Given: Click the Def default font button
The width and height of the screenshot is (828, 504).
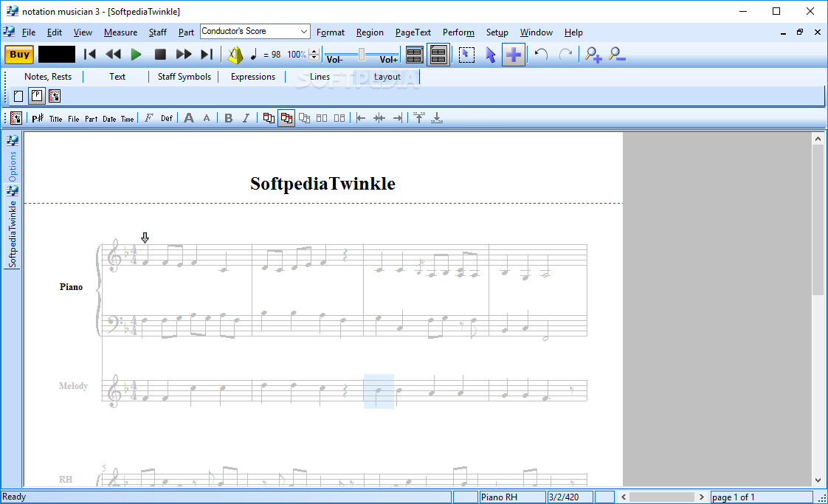Looking at the screenshot, I should [x=167, y=118].
